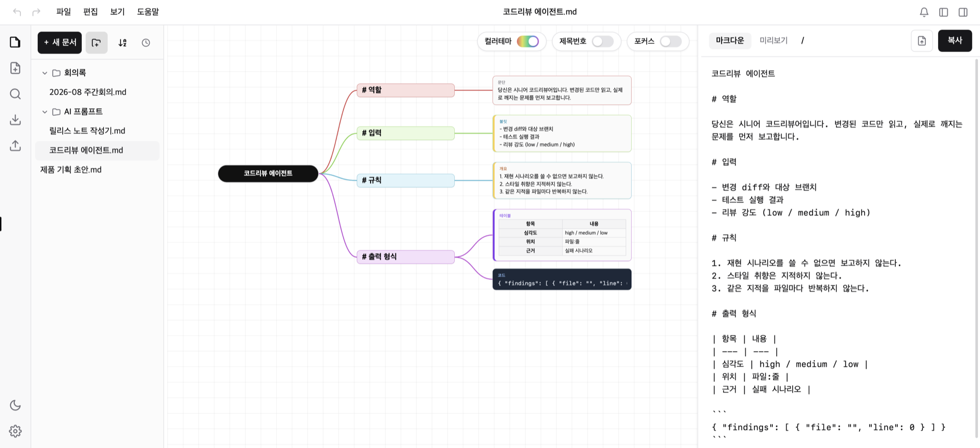Click the '| 심각도 | high / medium / low |' row

tap(790, 364)
